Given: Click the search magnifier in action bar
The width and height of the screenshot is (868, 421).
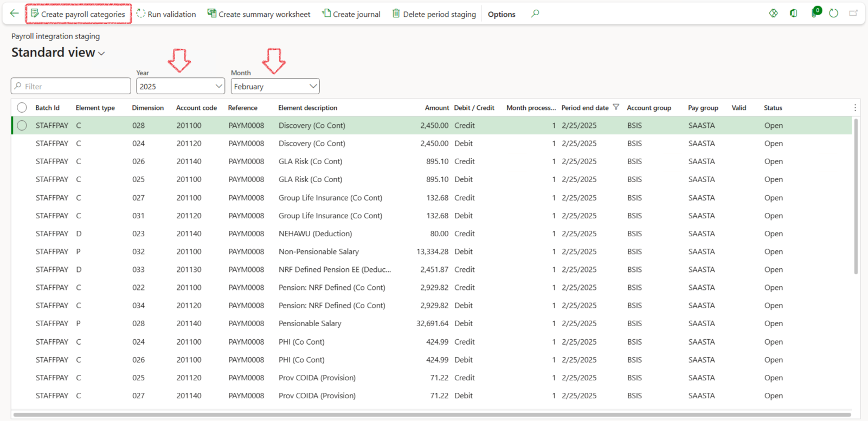Looking at the screenshot, I should (535, 14).
